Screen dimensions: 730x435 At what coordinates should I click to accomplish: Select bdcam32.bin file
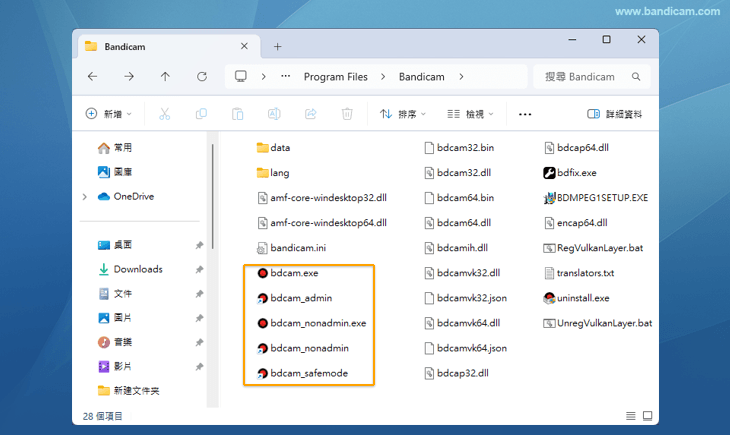[459, 148]
